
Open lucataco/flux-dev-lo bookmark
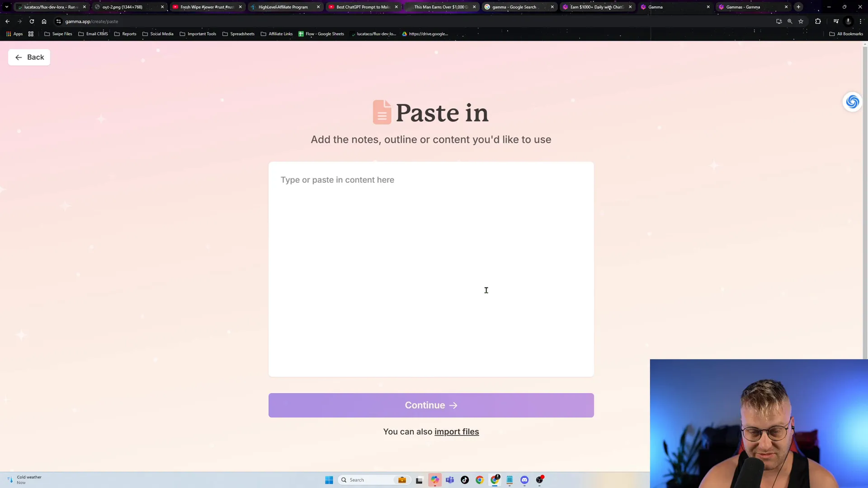pos(373,34)
